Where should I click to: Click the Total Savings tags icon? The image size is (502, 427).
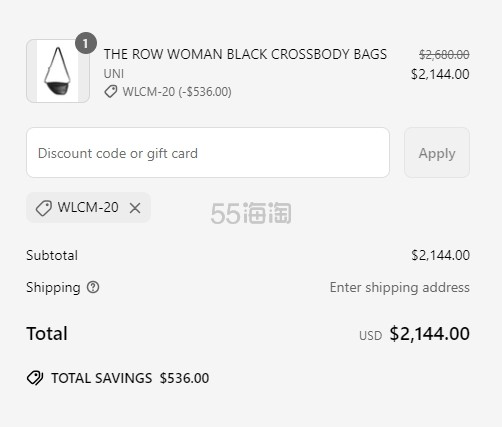pos(35,378)
